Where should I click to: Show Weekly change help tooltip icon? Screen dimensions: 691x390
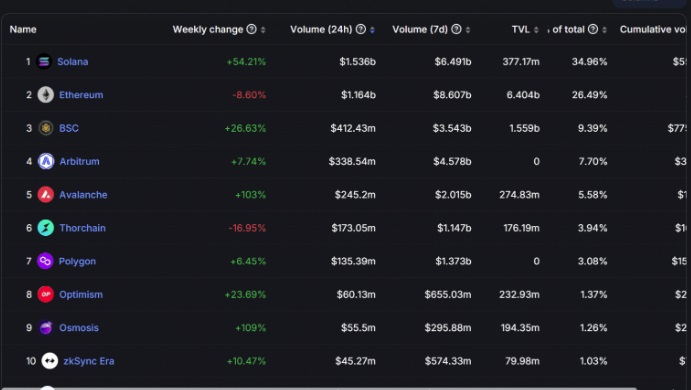[251, 30]
